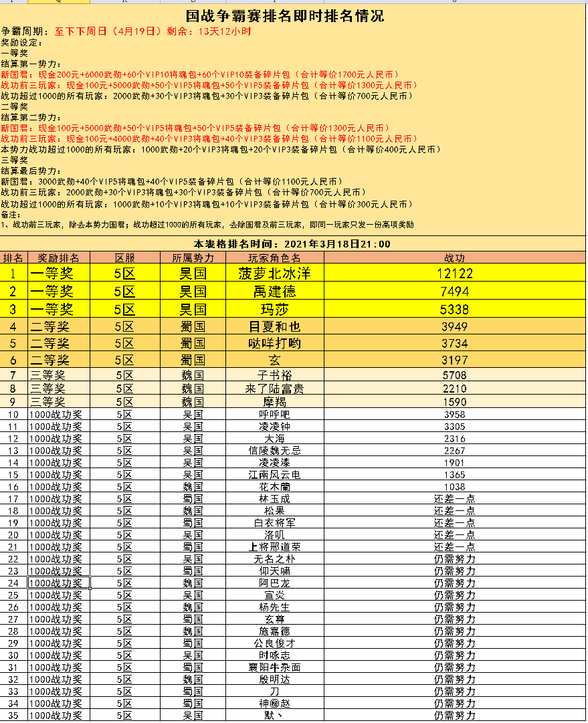588x723 pixels.
Task: Click the 二等奖 cell in 目夏和也's row
Action: coord(59,326)
